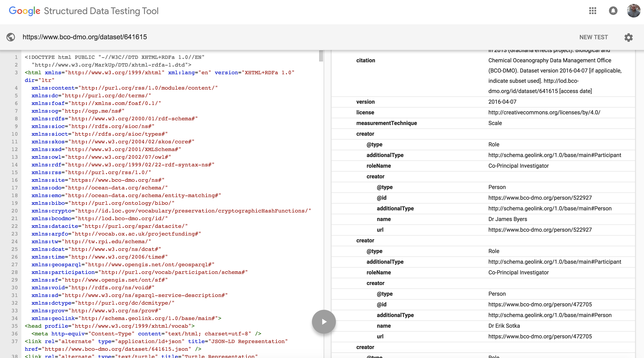The height and width of the screenshot is (358, 644).
Task: Click the measurementTechnique row
Action: (387, 123)
